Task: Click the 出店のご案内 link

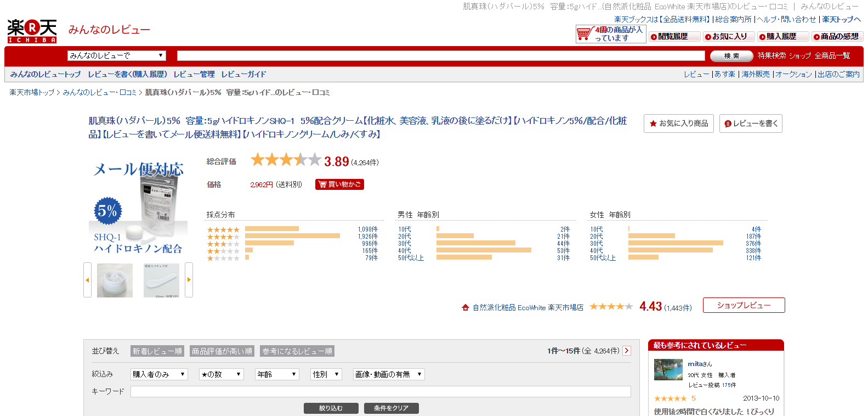Action: coord(838,74)
